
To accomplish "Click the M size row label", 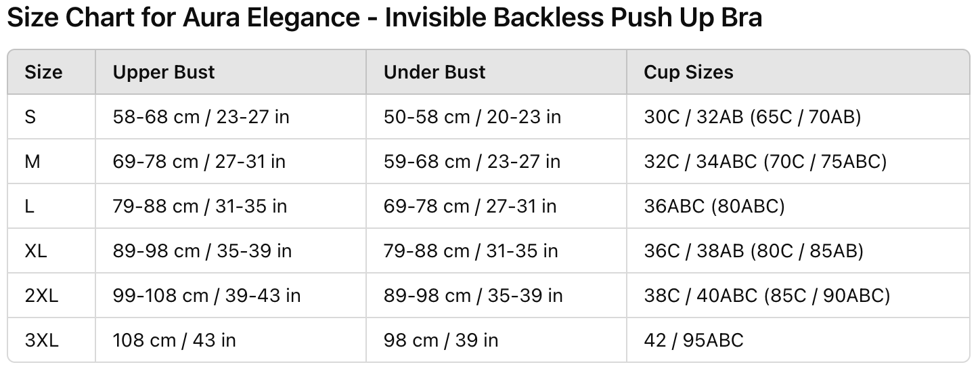I will coord(32,162).
